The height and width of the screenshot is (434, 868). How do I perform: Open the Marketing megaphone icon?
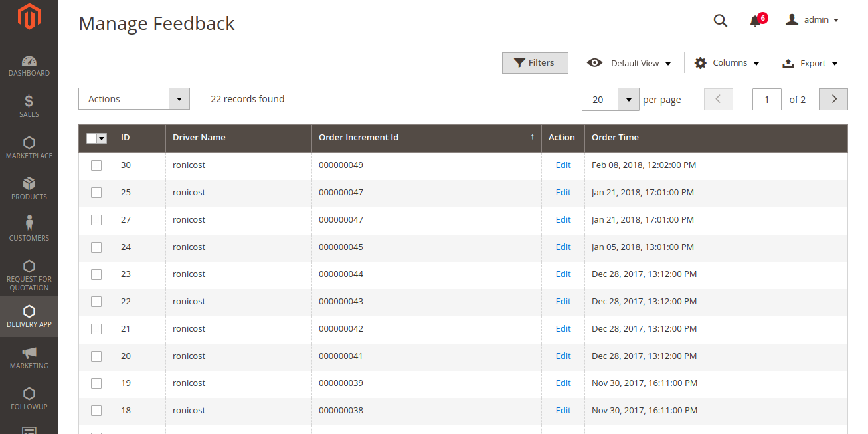(29, 353)
